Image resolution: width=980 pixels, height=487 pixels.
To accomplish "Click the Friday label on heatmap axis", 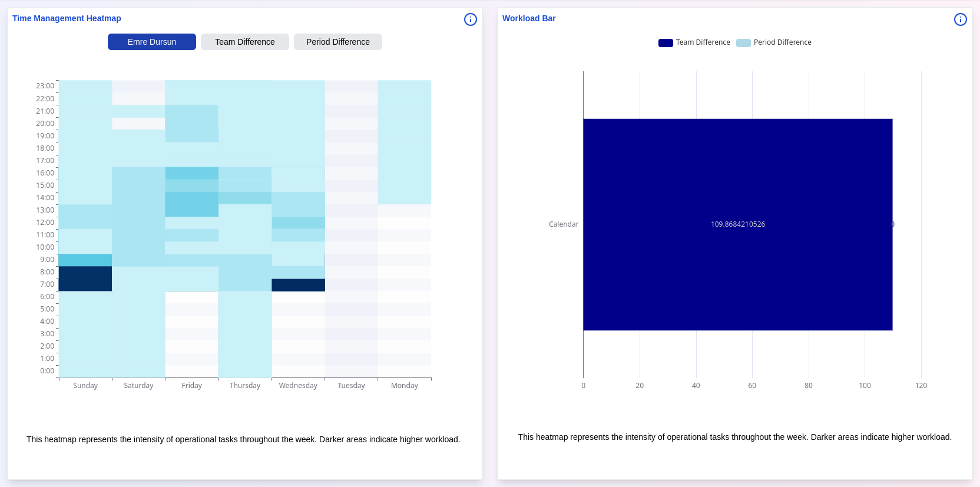I will point(191,386).
